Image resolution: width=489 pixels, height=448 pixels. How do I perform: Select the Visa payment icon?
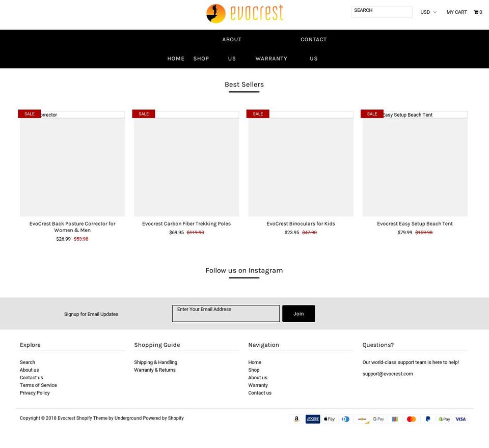[460, 419]
